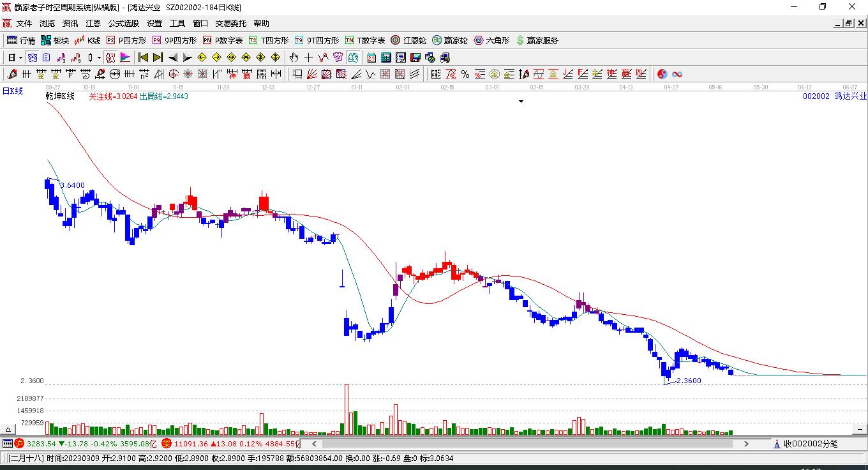Open the P四方形 square chart
The height and width of the screenshot is (470, 868).
126,40
